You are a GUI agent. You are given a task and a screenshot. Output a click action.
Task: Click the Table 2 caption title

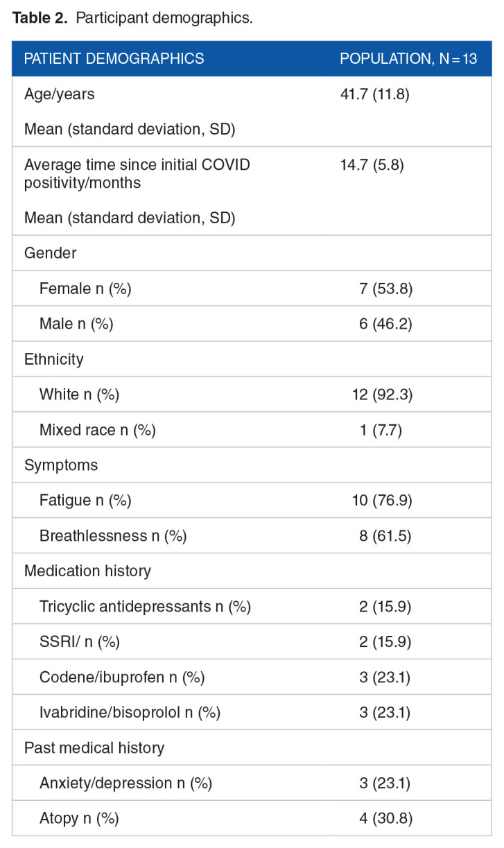click(132, 18)
